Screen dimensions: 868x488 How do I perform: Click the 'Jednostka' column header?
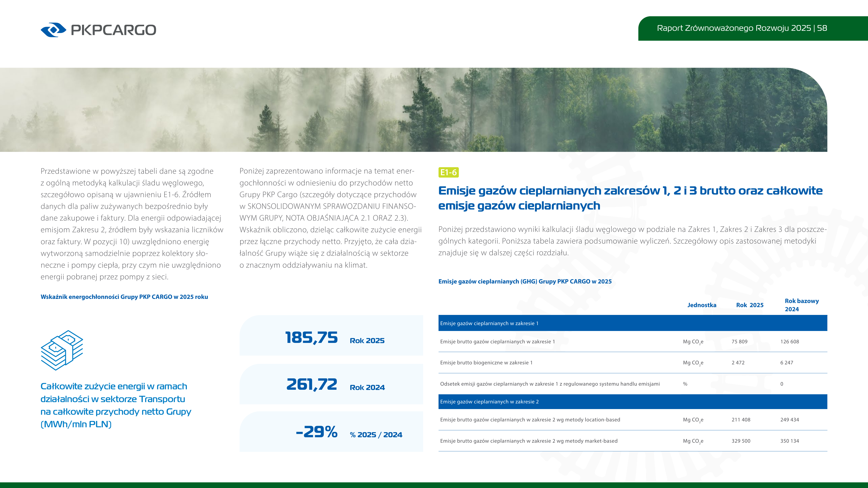coord(702,305)
